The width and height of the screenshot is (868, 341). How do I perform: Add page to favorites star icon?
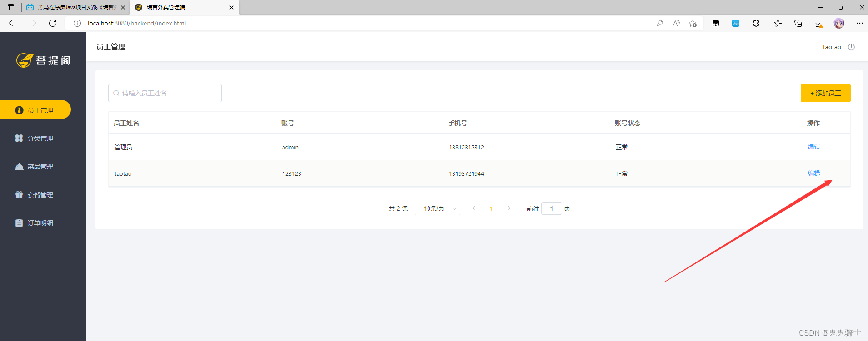[x=693, y=23]
